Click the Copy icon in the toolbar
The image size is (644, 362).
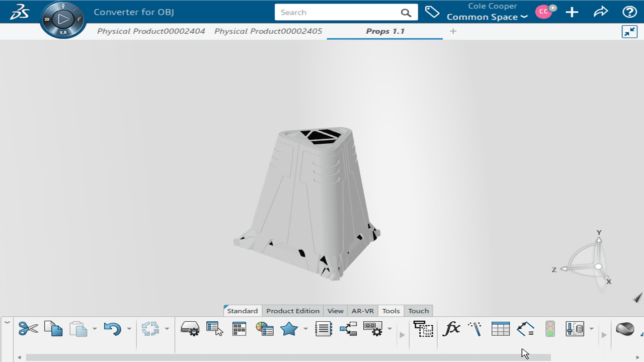pyautogui.click(x=53, y=329)
